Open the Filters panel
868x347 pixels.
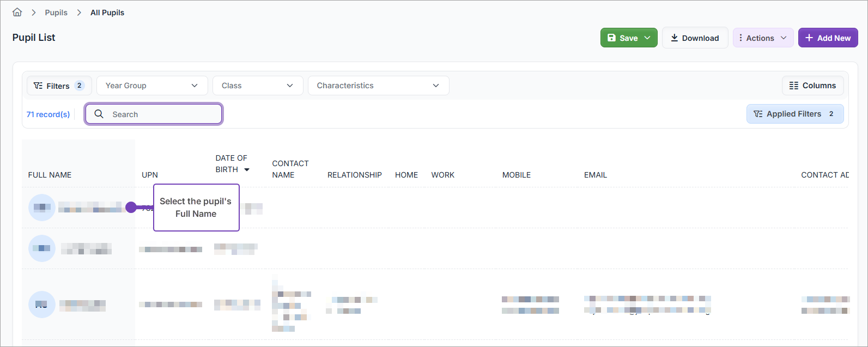coord(59,86)
